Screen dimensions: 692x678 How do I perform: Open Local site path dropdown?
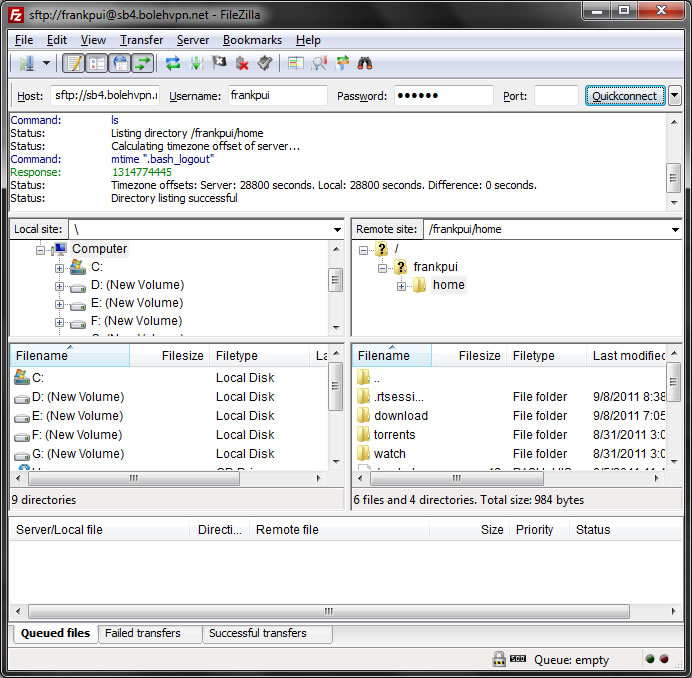337,230
